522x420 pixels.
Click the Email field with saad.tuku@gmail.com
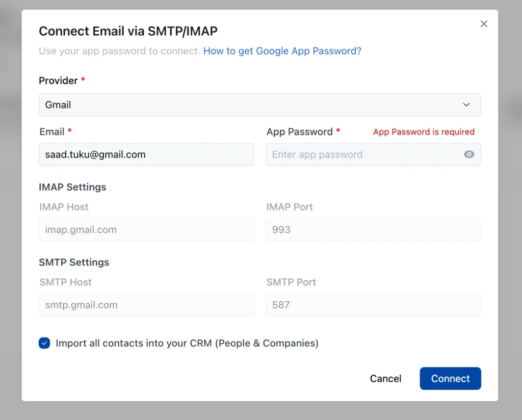click(146, 154)
